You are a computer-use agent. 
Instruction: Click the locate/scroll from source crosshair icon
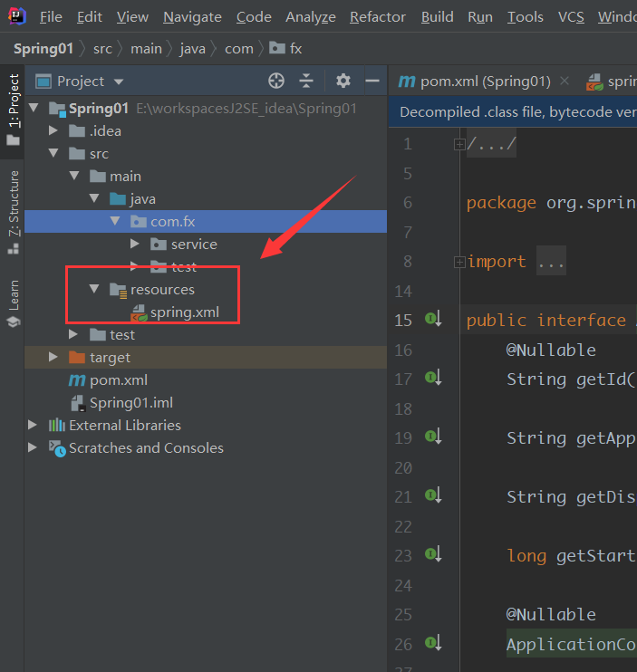coord(276,81)
